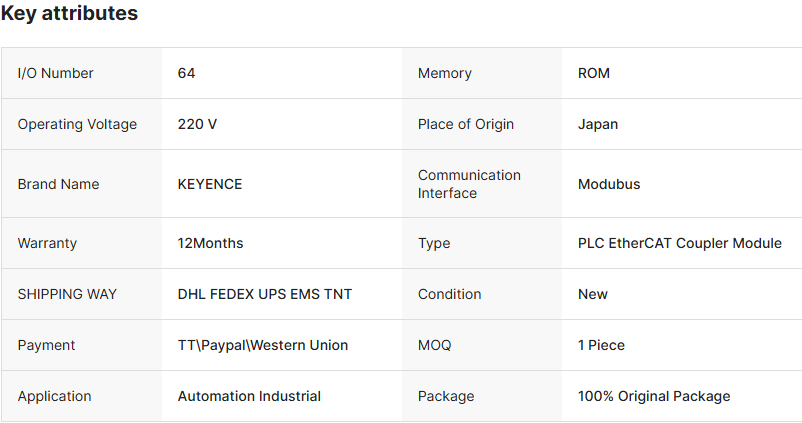
Task: Click the 1 Piece MOQ value
Action: (601, 345)
